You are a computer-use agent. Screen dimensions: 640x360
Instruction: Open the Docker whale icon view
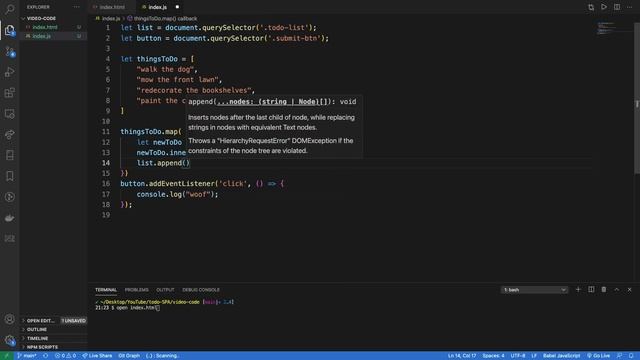pyautogui.click(x=9, y=218)
